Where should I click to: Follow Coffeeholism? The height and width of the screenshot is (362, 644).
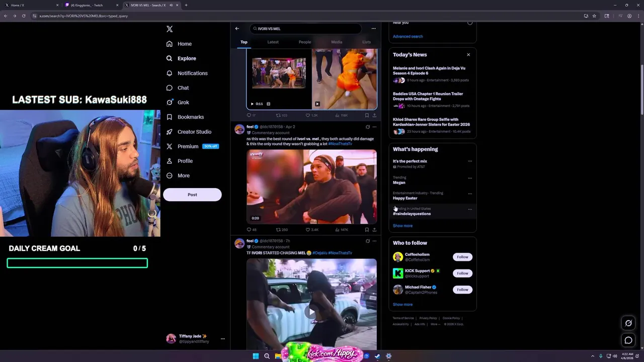462,257
